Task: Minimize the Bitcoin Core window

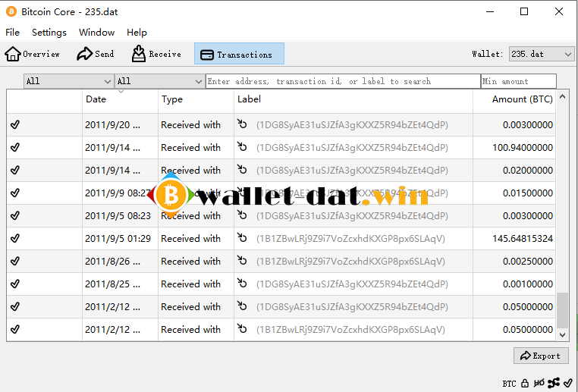Action: 490,12
